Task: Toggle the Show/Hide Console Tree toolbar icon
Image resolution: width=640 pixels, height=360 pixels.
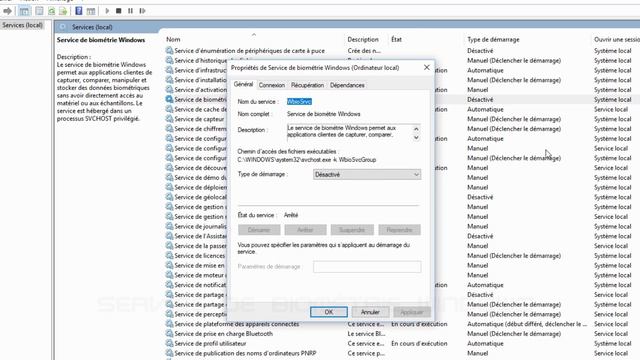Action: click(24, 11)
